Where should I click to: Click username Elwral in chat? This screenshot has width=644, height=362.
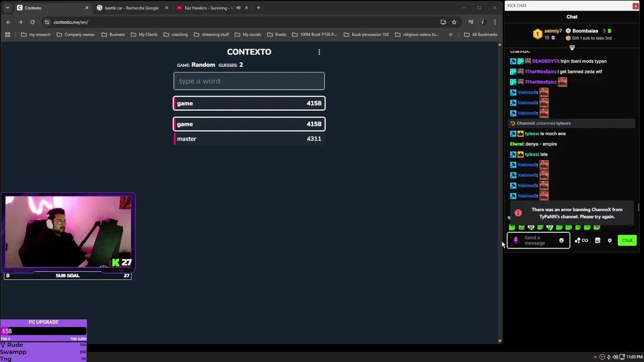pos(516,144)
